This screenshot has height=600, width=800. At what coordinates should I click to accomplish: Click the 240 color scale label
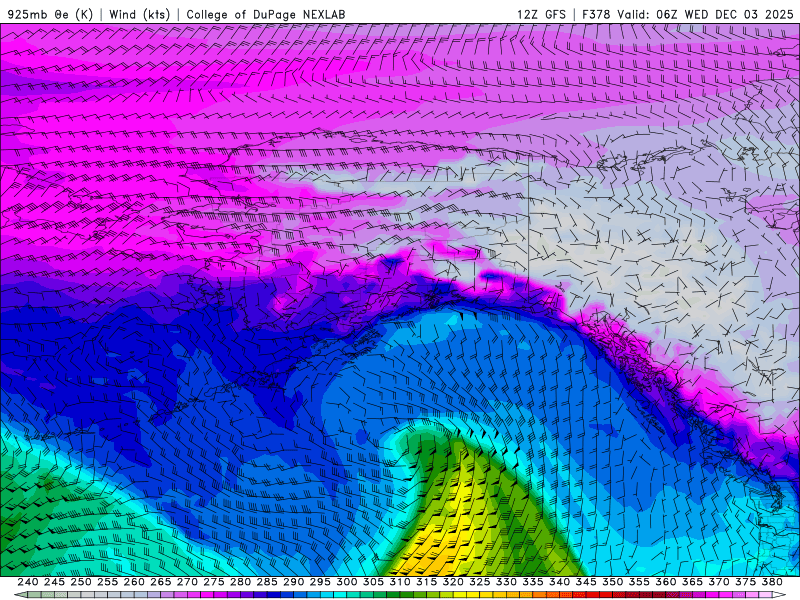point(28,582)
